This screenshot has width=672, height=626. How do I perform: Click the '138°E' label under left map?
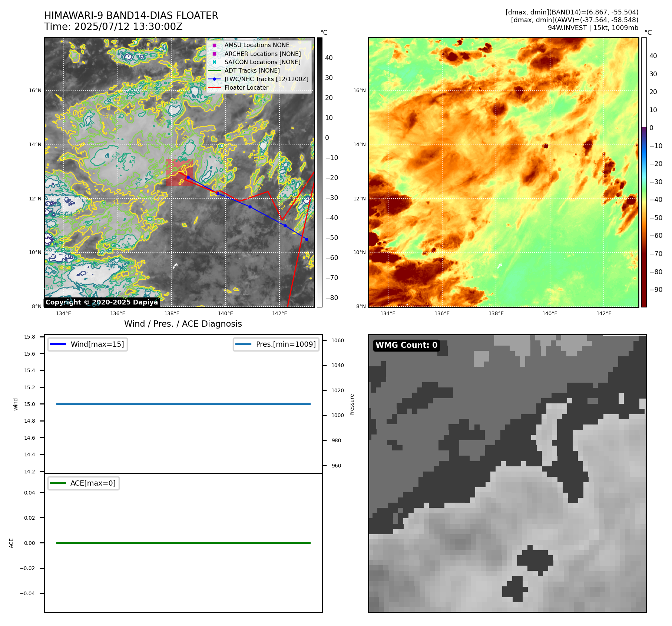click(172, 313)
